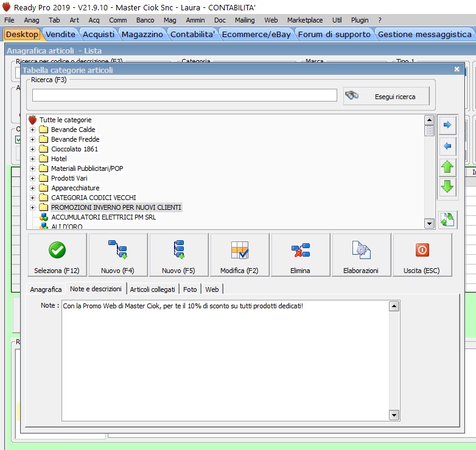Click the Note field scroll up arrow
Viewport: 476px width, 450px height.
394,306
